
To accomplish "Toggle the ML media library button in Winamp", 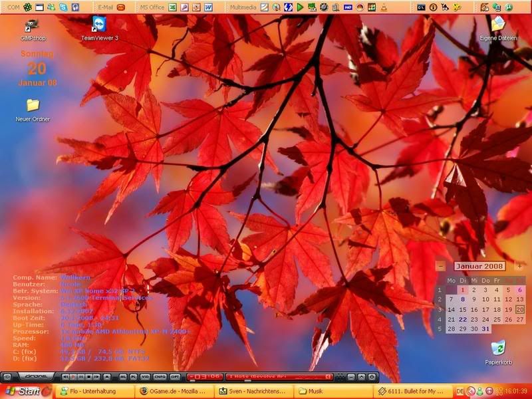I will click(122, 377).
